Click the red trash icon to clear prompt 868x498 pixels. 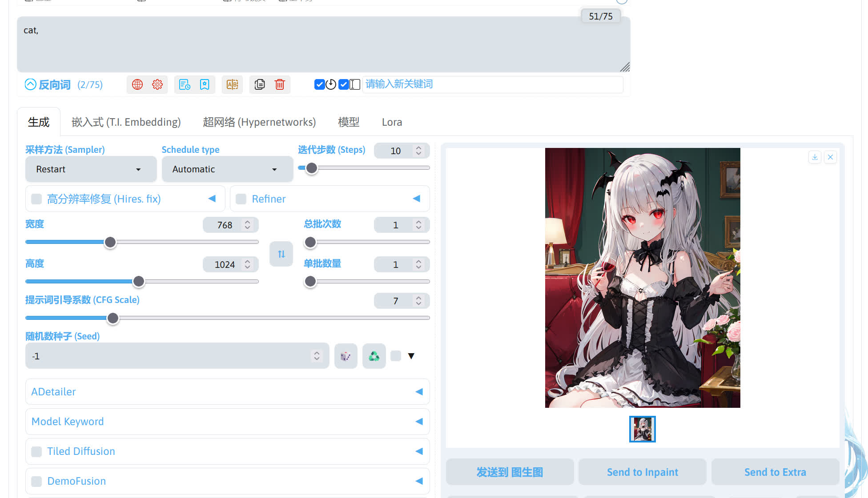point(280,84)
